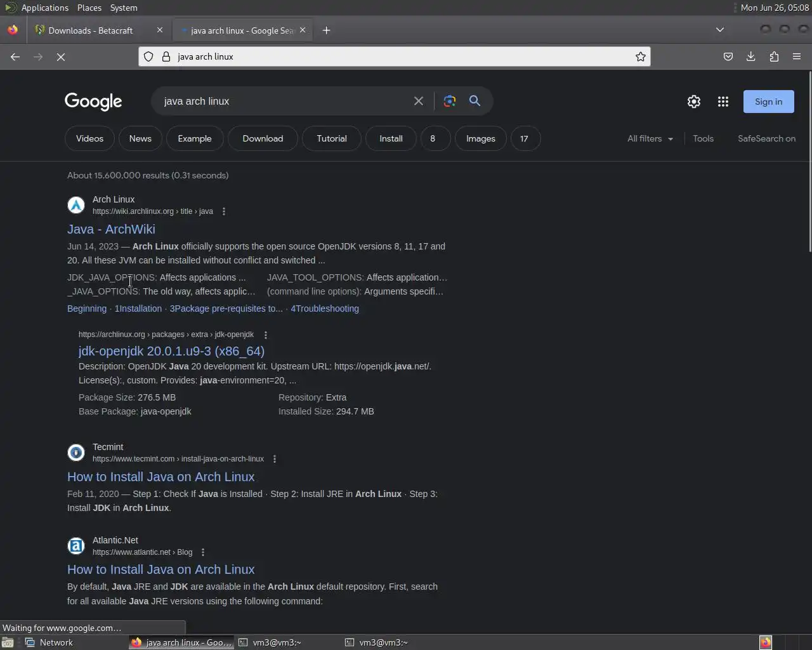Click the Sign in button
This screenshot has width=812, height=650.
tap(768, 102)
